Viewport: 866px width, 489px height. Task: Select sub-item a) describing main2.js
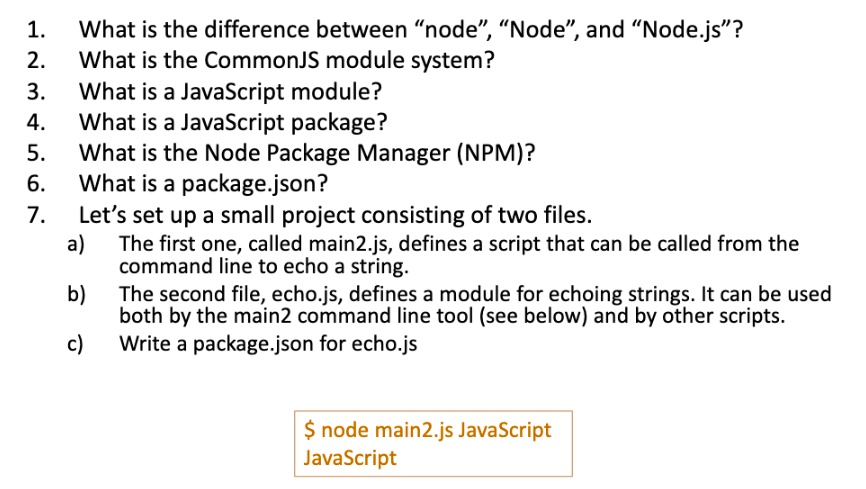(x=459, y=255)
